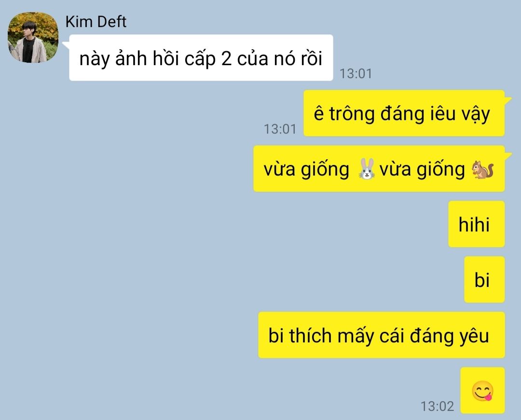The height and width of the screenshot is (420, 521).
Task: Tap second 'vừa giống' text before squirrel
Action: click(x=422, y=170)
